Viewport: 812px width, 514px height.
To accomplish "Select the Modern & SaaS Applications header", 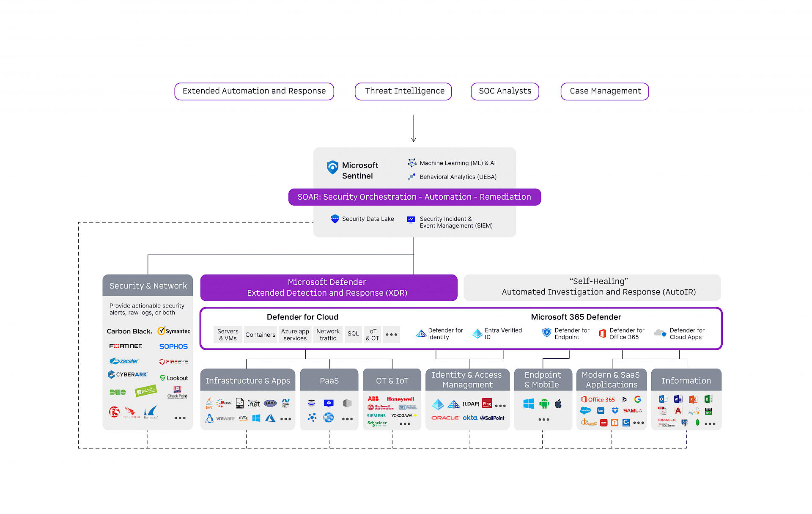I will click(x=612, y=380).
